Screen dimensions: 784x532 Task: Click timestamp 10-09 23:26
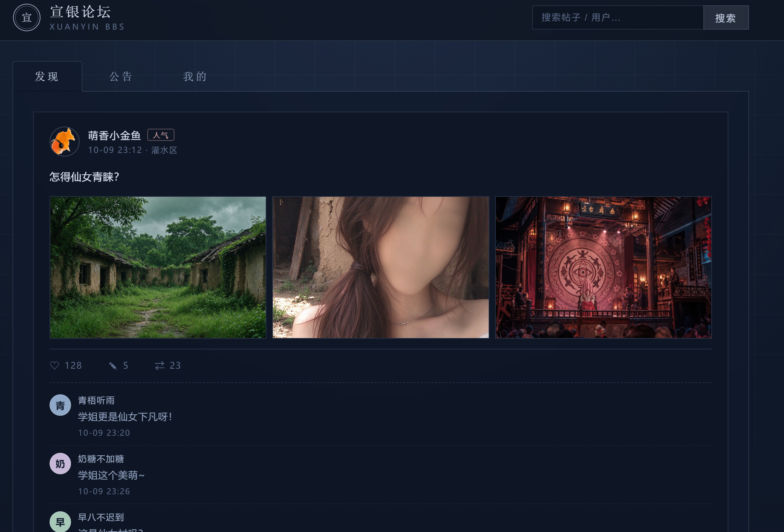(x=104, y=491)
